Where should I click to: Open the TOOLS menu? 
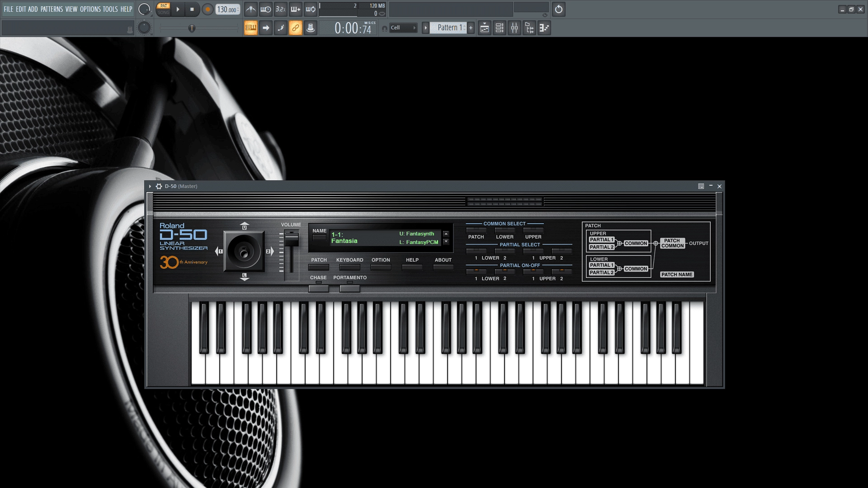pyautogui.click(x=110, y=9)
